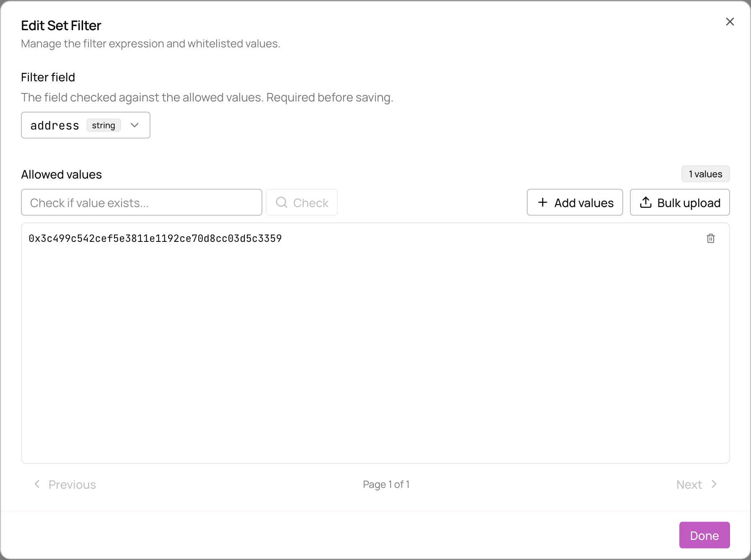Click the Add values button
Screen dimensions: 751x560
575,202
